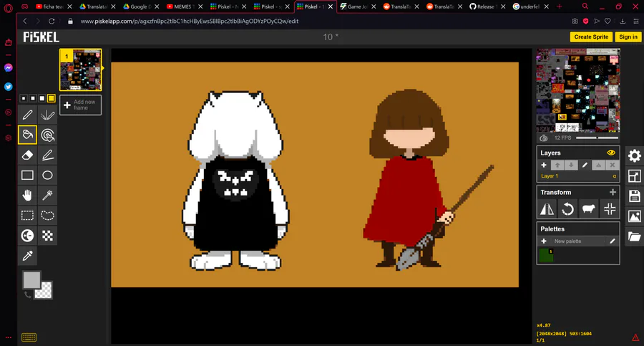Add a new layer with plus button
This screenshot has width=644, height=346.
(544, 165)
